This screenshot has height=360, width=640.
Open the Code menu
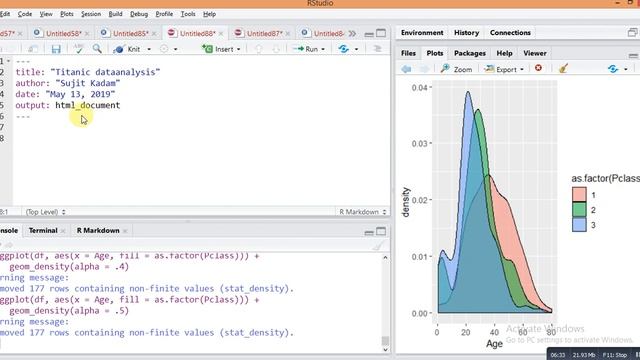(24, 14)
